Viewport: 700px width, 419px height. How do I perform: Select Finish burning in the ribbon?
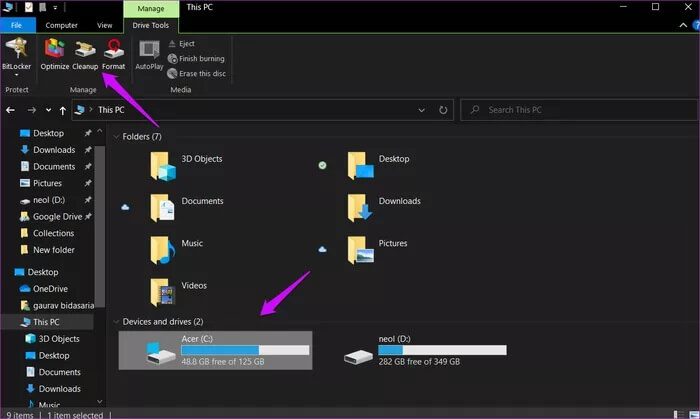pos(196,58)
